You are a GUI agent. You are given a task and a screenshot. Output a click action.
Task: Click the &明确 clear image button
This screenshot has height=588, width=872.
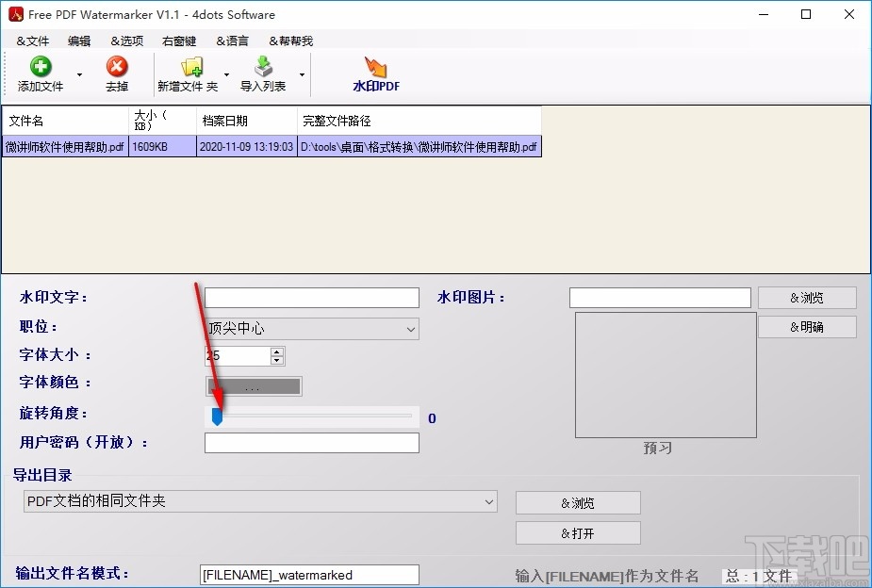coord(807,327)
